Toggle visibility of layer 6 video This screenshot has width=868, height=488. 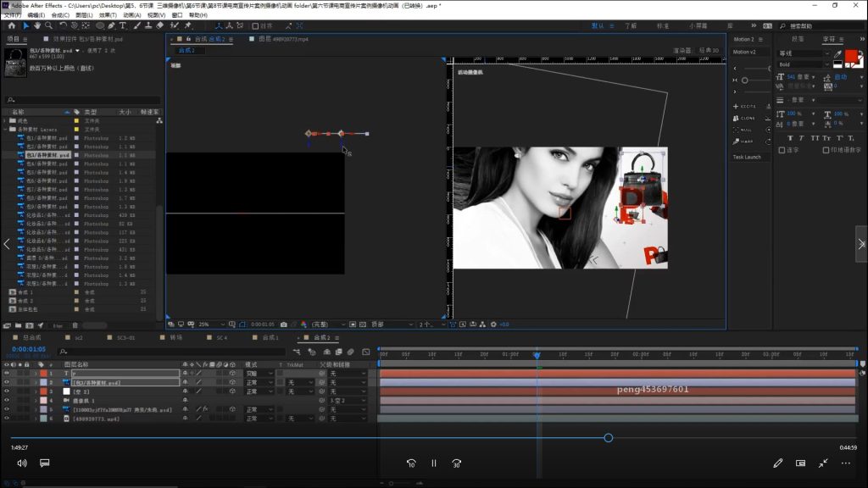[7, 419]
